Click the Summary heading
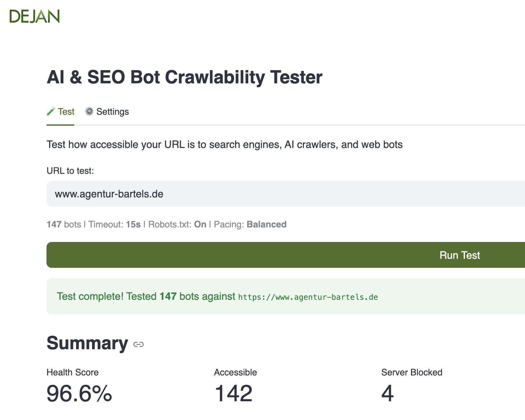Screen dimensions: 525x420 pos(87,343)
